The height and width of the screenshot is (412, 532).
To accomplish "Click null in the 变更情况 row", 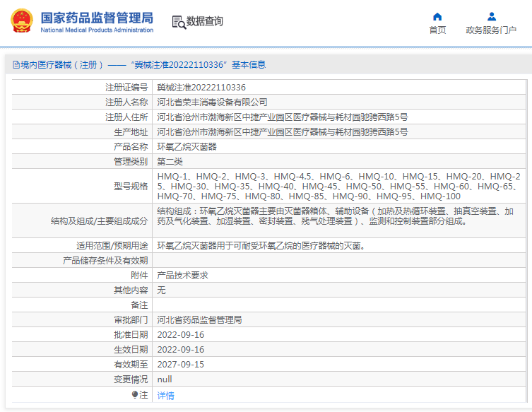I will pyautogui.click(x=165, y=379).
